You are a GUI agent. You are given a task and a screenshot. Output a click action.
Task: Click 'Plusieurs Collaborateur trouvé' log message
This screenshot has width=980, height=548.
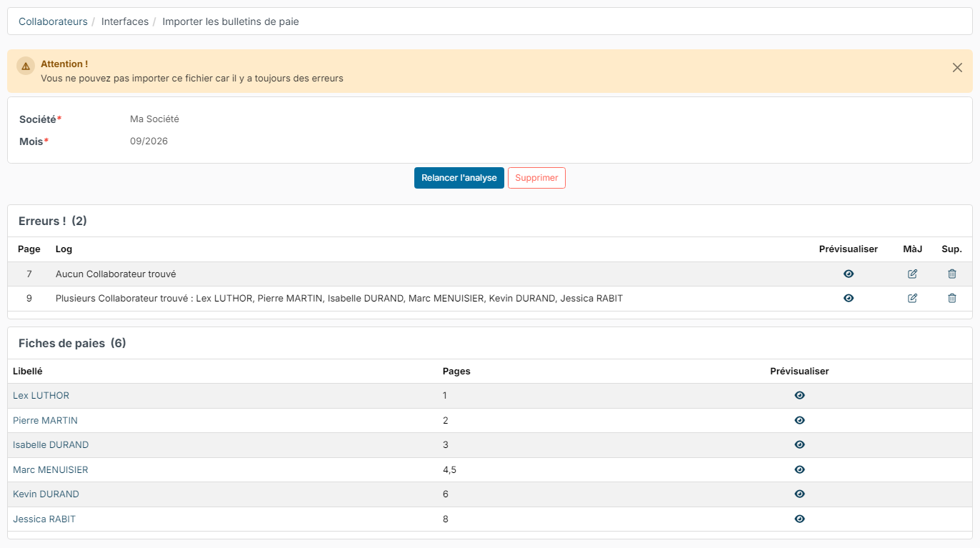(x=339, y=298)
